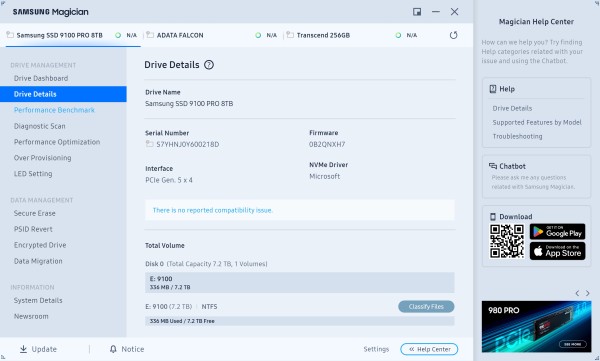The height and width of the screenshot is (361, 600).
Task: Open Supported Features by Model link
Action: tap(537, 123)
